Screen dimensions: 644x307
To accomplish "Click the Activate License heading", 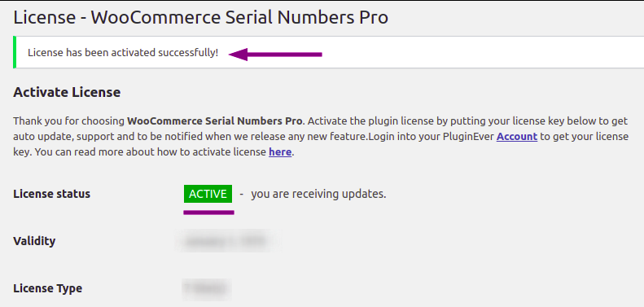I will click(67, 92).
